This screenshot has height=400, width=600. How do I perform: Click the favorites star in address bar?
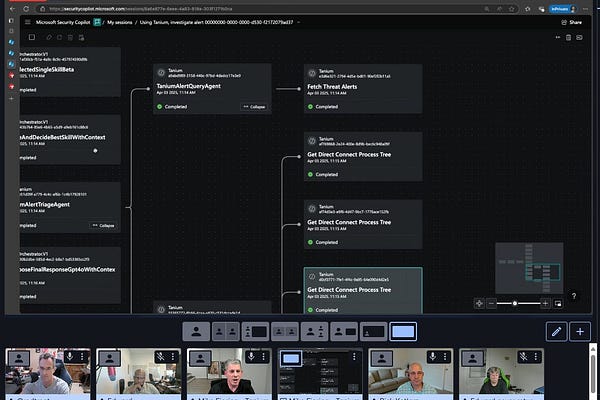tap(512, 8)
